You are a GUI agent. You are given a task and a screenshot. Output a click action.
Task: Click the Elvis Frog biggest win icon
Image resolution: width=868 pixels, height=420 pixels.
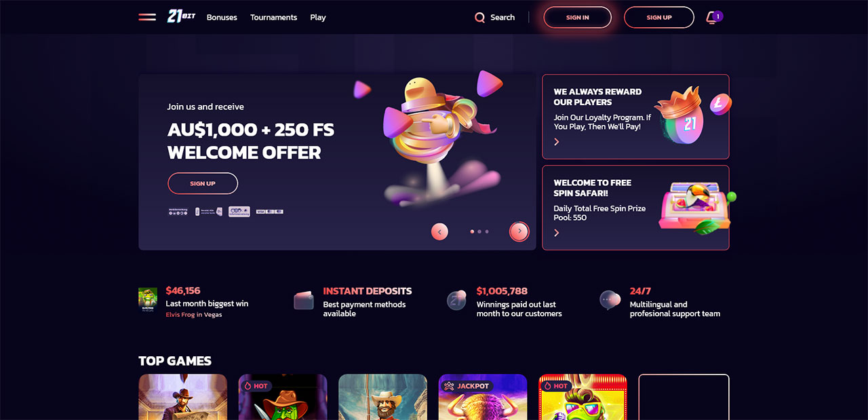[148, 299]
